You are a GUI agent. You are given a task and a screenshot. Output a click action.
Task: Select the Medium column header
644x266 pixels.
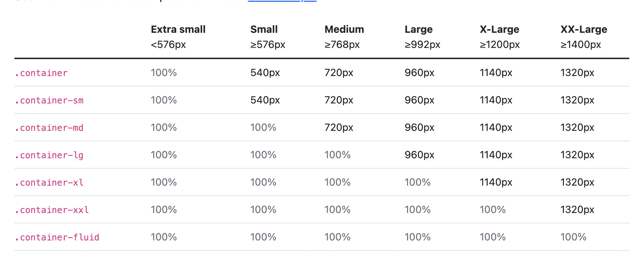(x=344, y=30)
